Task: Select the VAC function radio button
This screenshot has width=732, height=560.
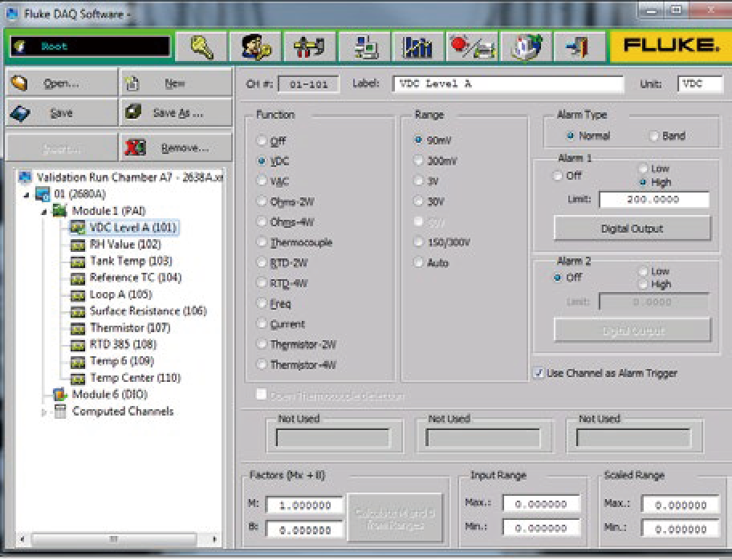Action: point(262,181)
